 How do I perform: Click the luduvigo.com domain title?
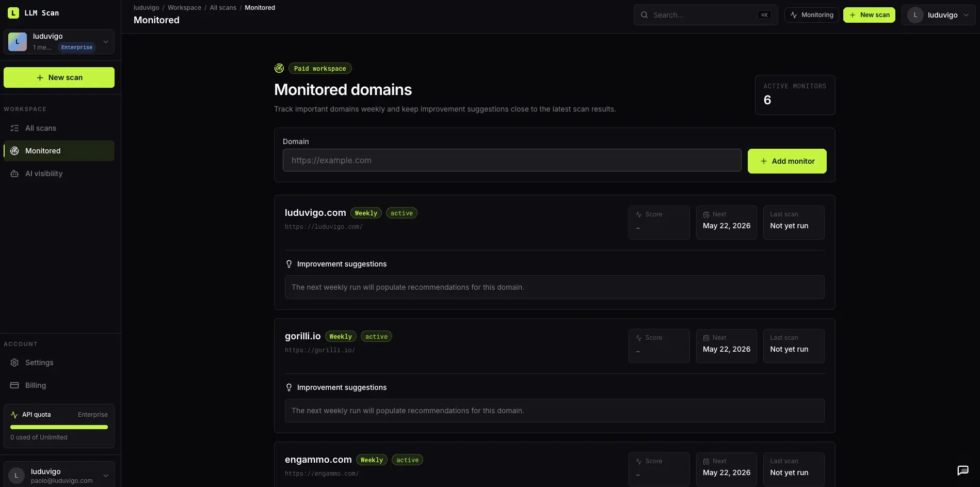315,213
